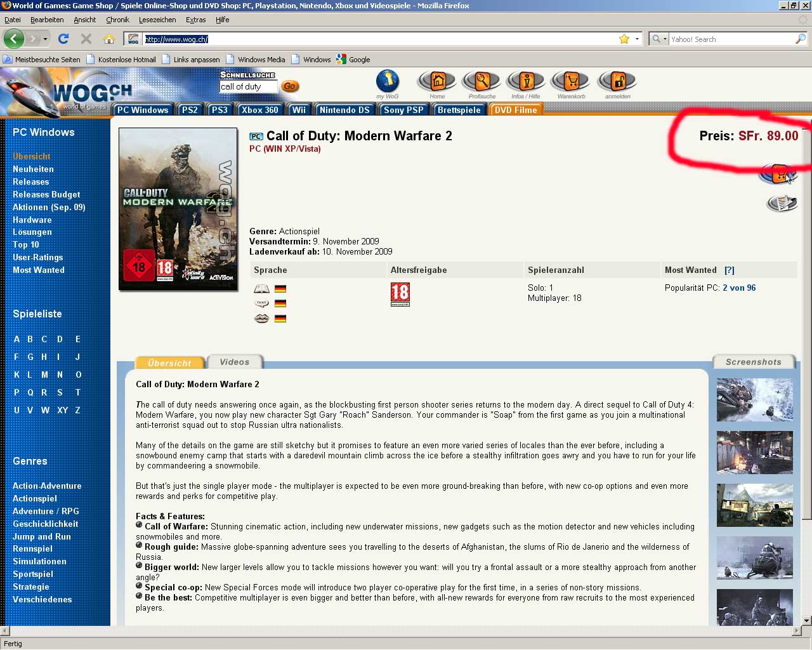Select letter XY in Spieleliste
Screen dimensions: 812x650
coord(62,410)
